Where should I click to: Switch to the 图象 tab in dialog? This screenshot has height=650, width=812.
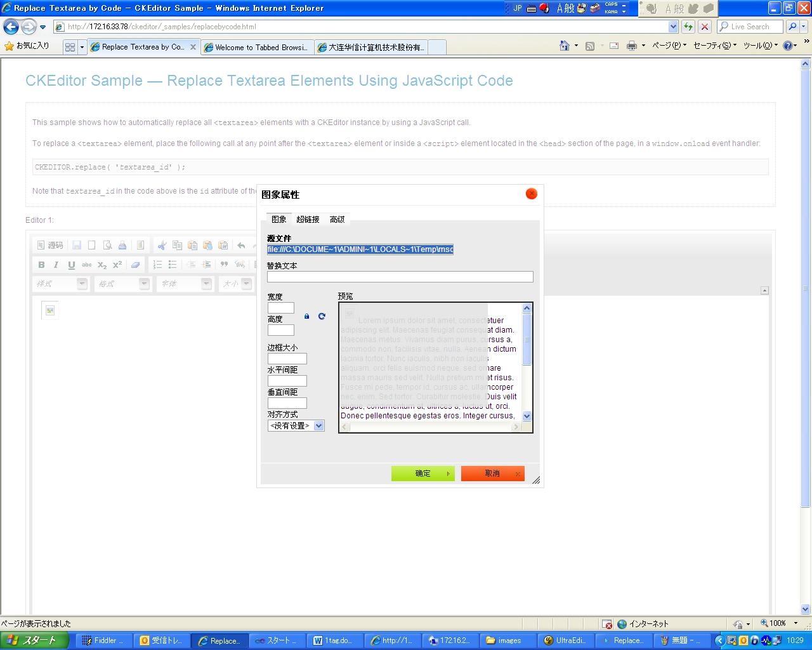coord(279,219)
